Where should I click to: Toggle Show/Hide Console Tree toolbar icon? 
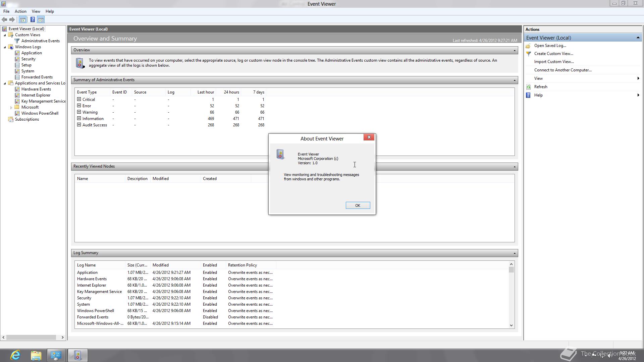pos(23,19)
